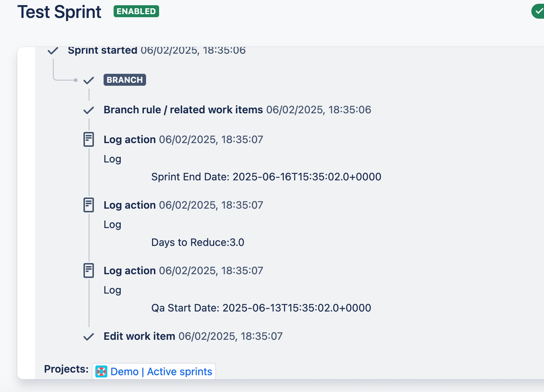The width and height of the screenshot is (544, 392).
Task: Select Branch rule / related work items entry
Action: (x=183, y=109)
